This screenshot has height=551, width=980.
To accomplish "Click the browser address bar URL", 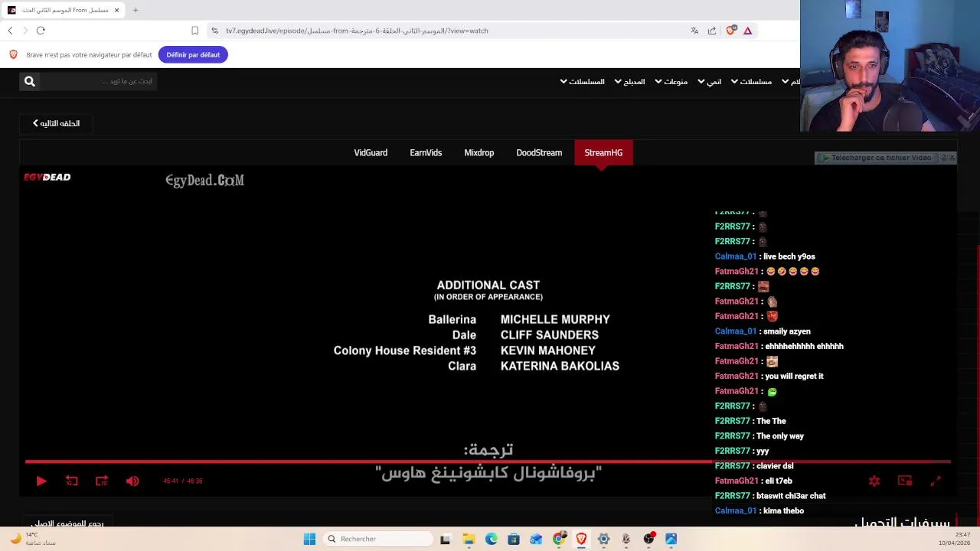I will [x=357, y=31].
